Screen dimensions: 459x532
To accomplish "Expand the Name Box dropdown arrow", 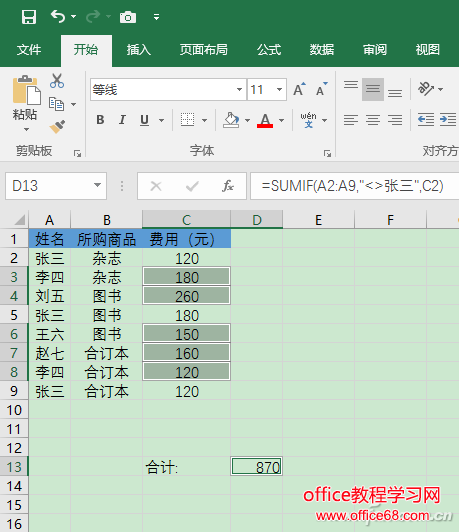I will click(97, 185).
